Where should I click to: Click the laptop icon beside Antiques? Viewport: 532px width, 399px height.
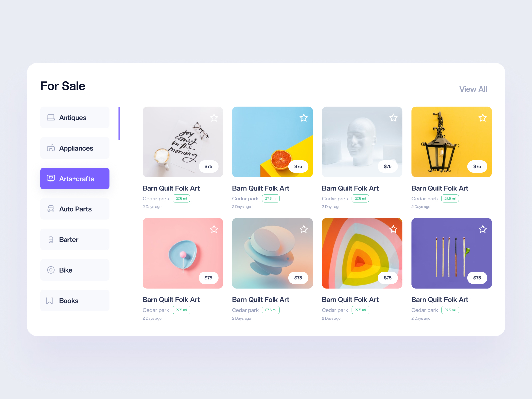(x=51, y=117)
